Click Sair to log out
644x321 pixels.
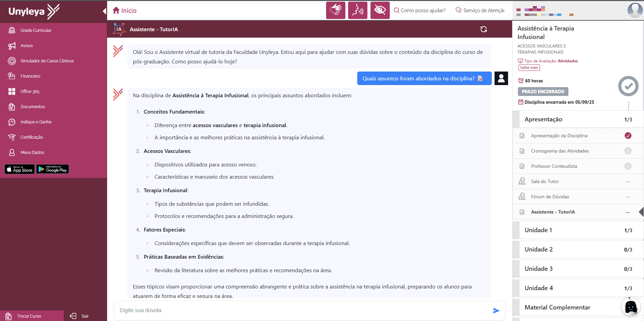coord(79,316)
